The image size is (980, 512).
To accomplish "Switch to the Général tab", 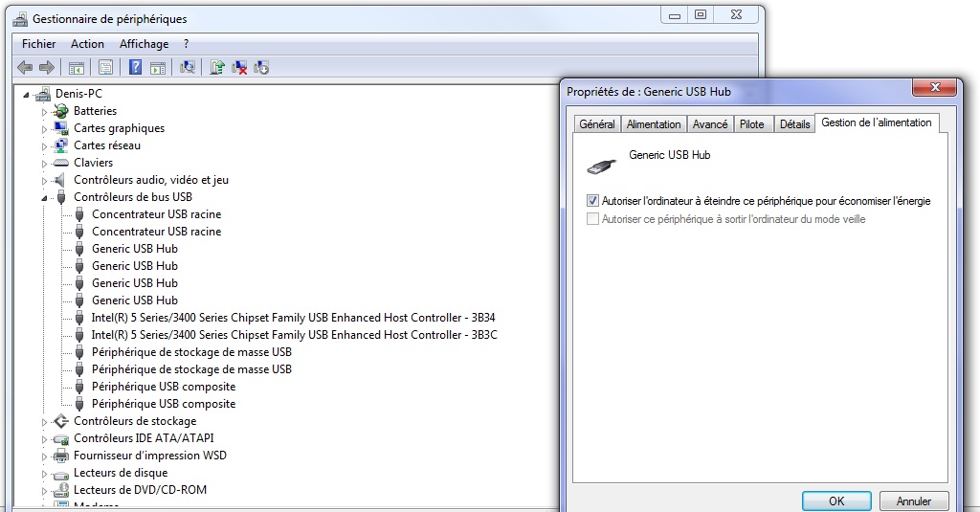I will click(x=597, y=123).
